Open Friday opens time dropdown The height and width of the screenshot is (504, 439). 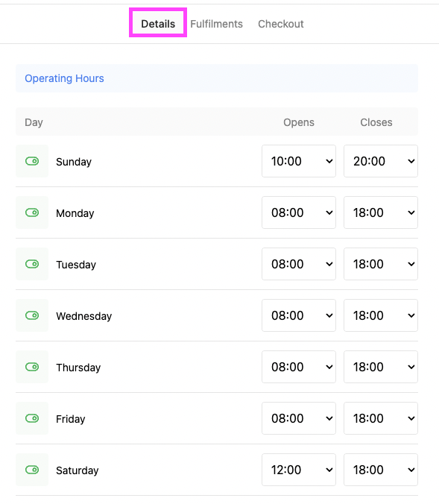[x=299, y=418]
